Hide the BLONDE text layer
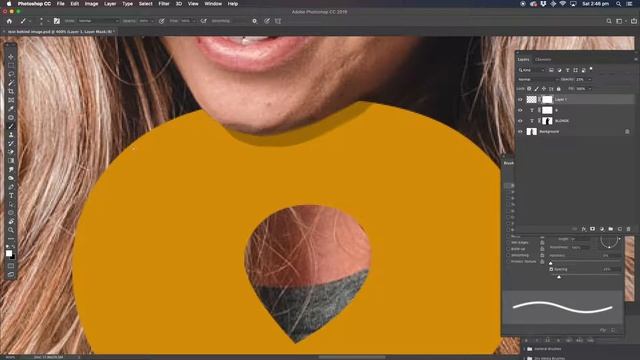This screenshot has width=640, height=360. [520, 121]
